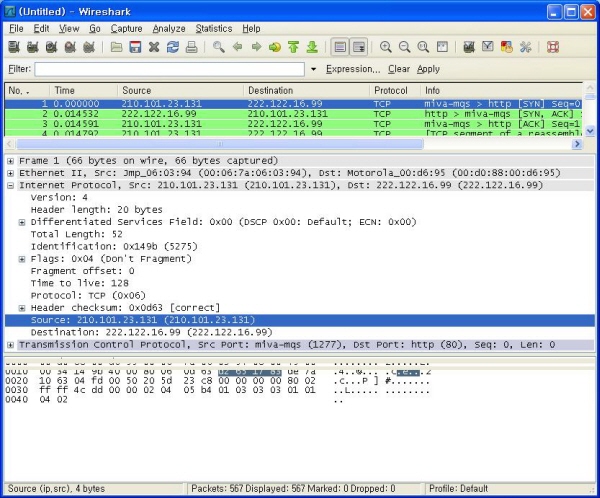
Task: Collapse the Internet Protocol tree node
Action: pyautogui.click(x=10, y=186)
